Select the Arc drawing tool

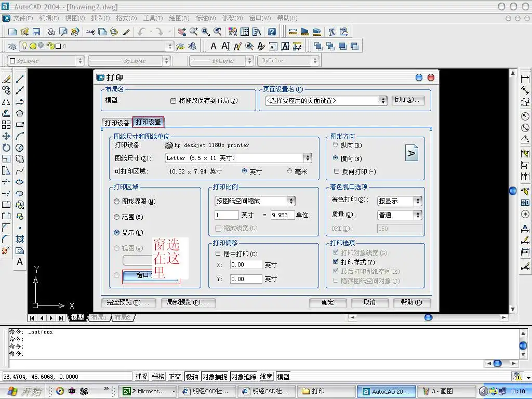pyautogui.click(x=20, y=136)
